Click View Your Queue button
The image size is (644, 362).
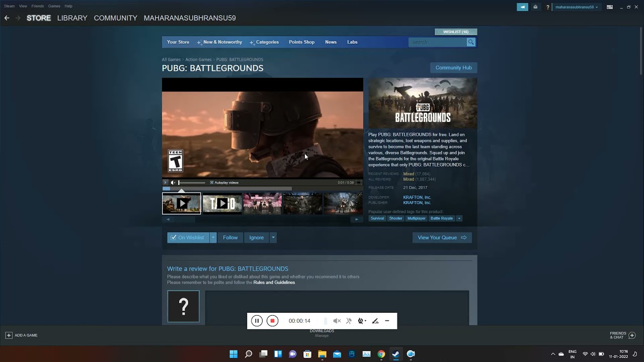click(x=442, y=237)
